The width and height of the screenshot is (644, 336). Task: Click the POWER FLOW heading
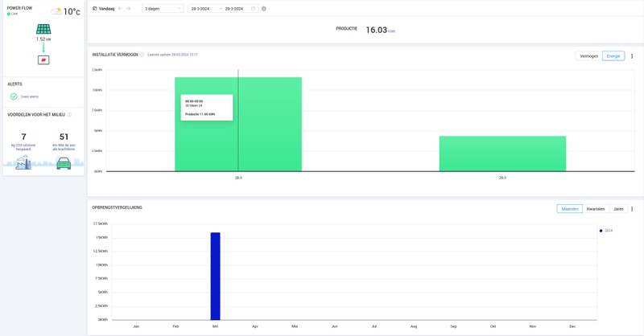pyautogui.click(x=19, y=8)
